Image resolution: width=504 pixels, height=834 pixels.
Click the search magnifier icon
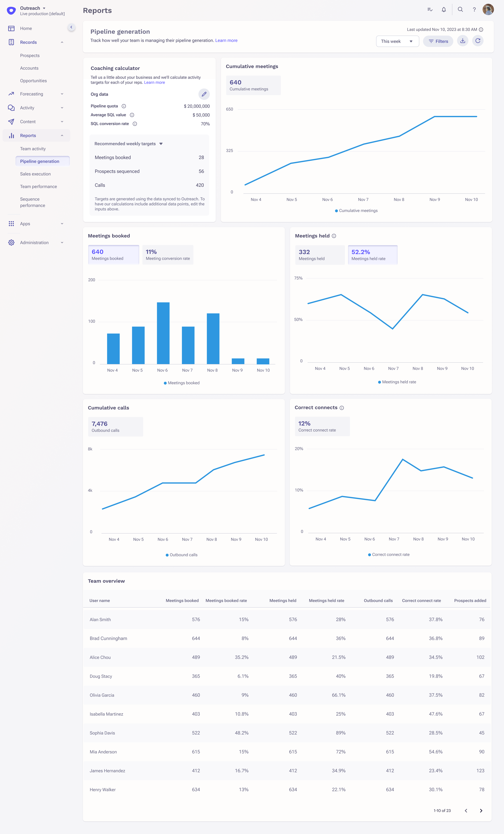point(460,10)
